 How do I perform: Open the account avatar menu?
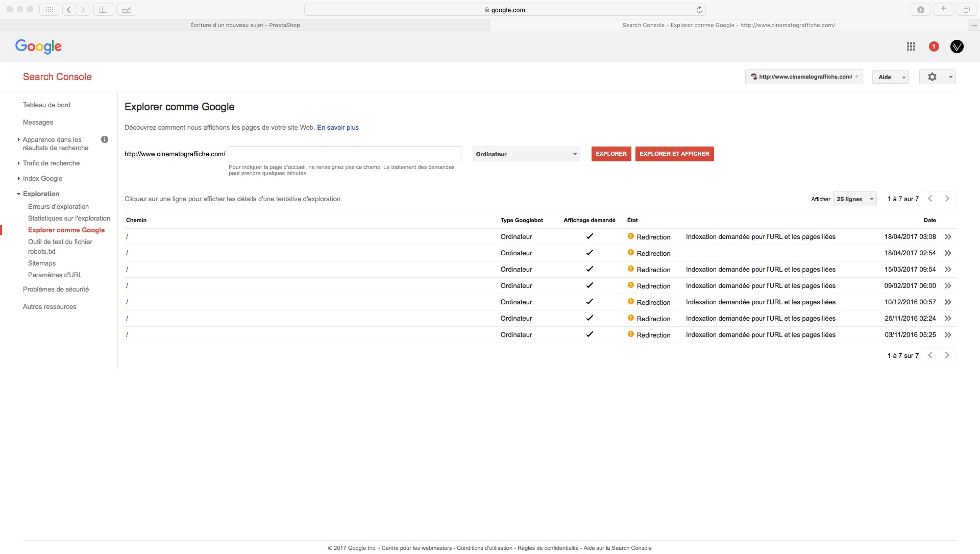tap(957, 46)
